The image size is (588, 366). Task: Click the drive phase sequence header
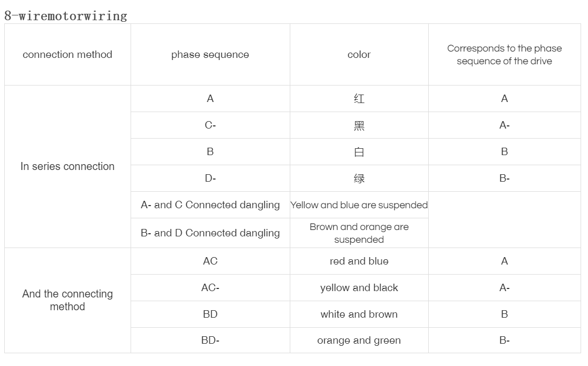point(504,55)
